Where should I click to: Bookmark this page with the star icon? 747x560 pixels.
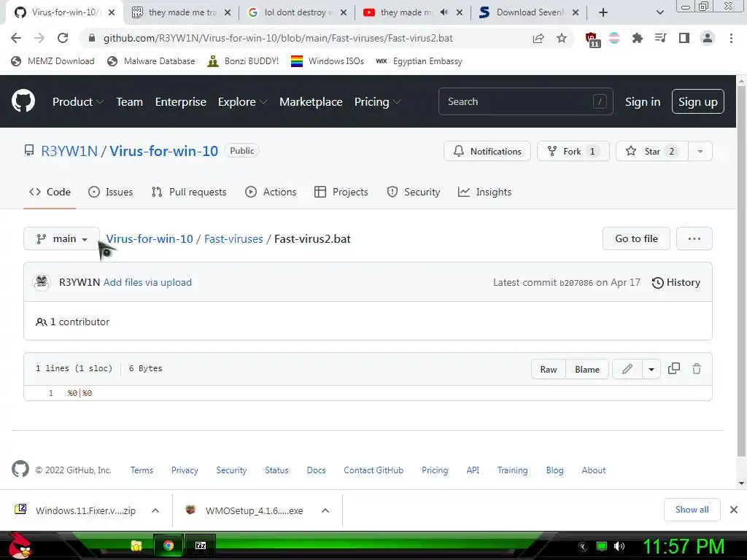562,38
